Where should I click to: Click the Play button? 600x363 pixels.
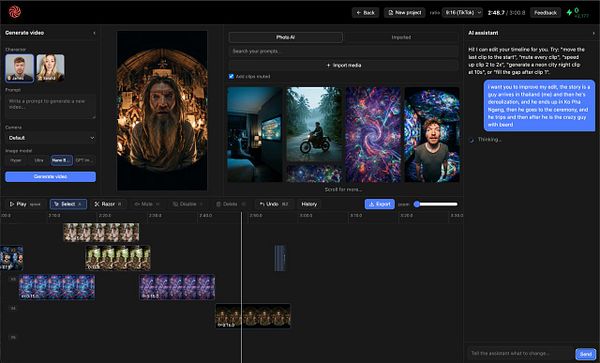pos(25,204)
